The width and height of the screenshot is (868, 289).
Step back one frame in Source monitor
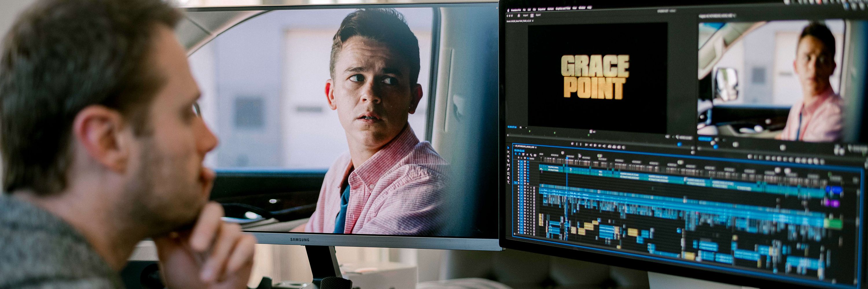(591, 145)
